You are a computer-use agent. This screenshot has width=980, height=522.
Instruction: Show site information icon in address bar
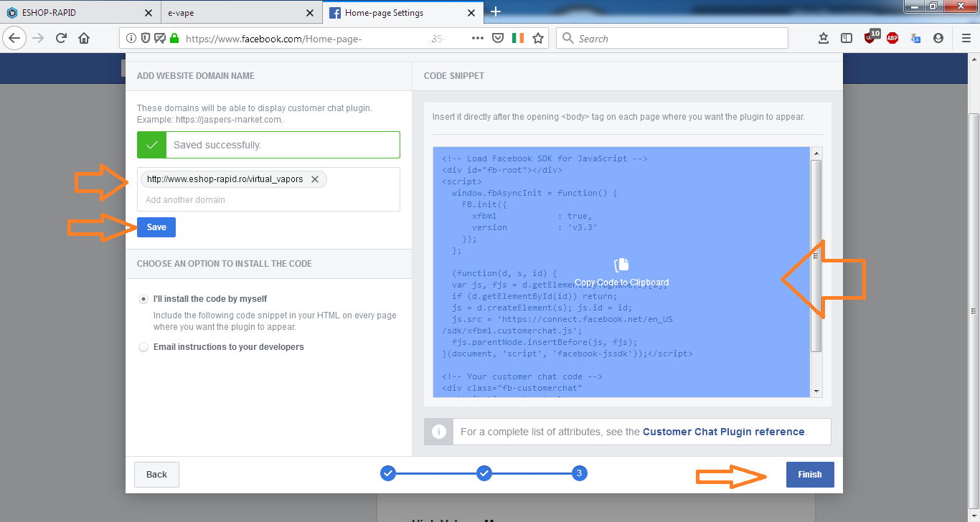(x=131, y=39)
